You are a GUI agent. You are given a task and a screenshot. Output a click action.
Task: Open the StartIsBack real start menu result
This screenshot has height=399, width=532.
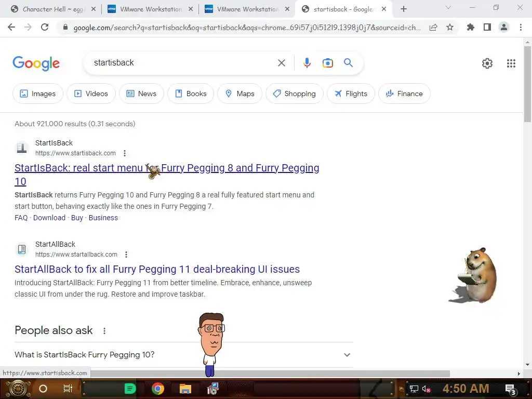coord(167,175)
